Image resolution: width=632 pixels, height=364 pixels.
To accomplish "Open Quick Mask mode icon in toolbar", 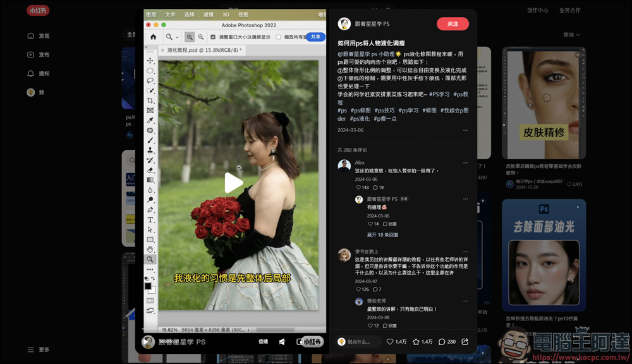I will (x=150, y=301).
